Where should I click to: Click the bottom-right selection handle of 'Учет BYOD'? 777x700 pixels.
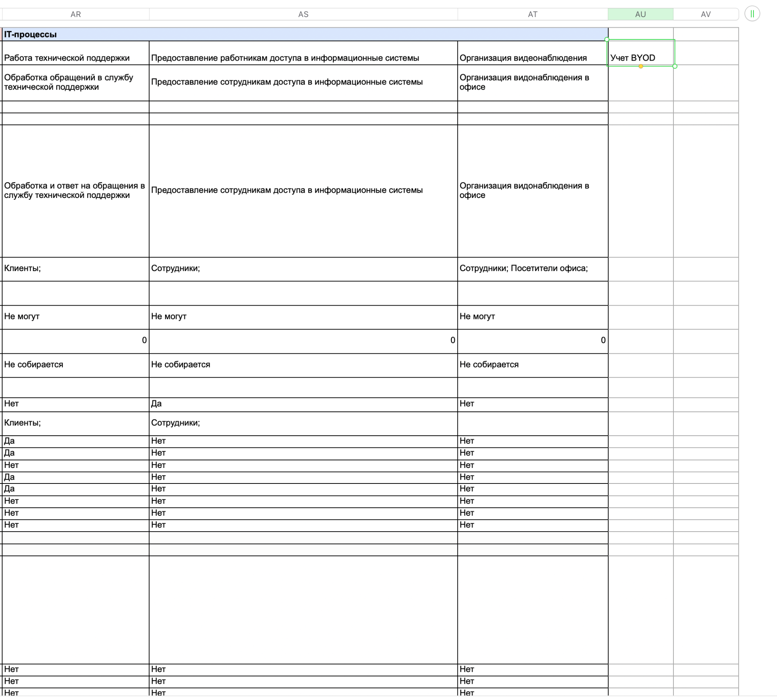[x=674, y=66]
